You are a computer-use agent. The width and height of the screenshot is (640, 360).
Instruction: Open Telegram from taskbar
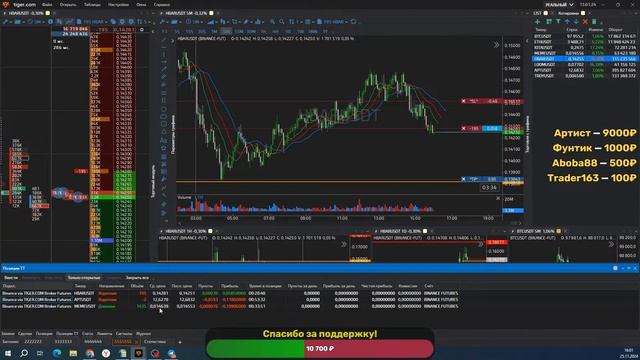tap(171, 353)
